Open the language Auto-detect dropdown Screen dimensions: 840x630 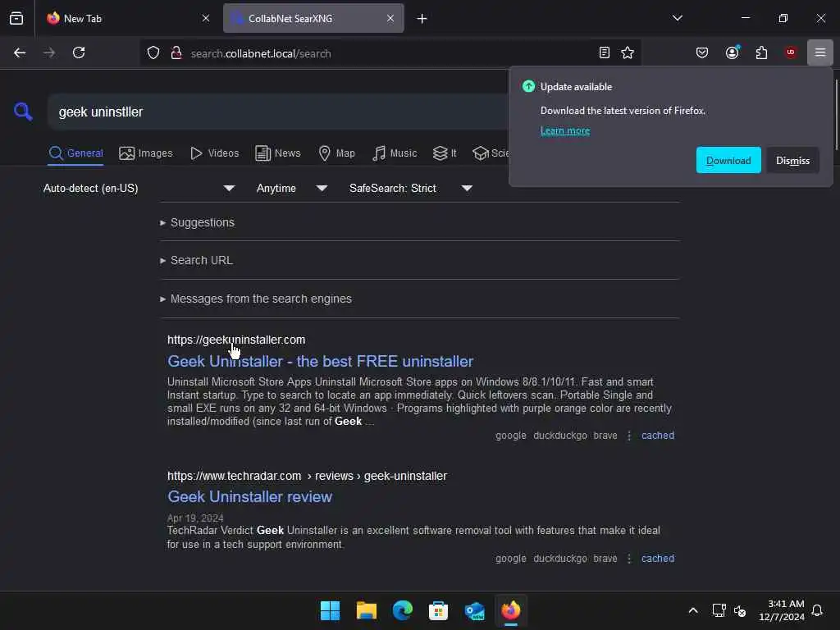pos(139,188)
